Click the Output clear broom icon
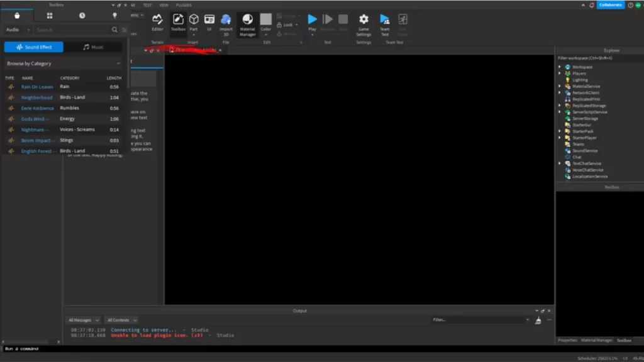This screenshot has height=362, width=644. [x=538, y=320]
